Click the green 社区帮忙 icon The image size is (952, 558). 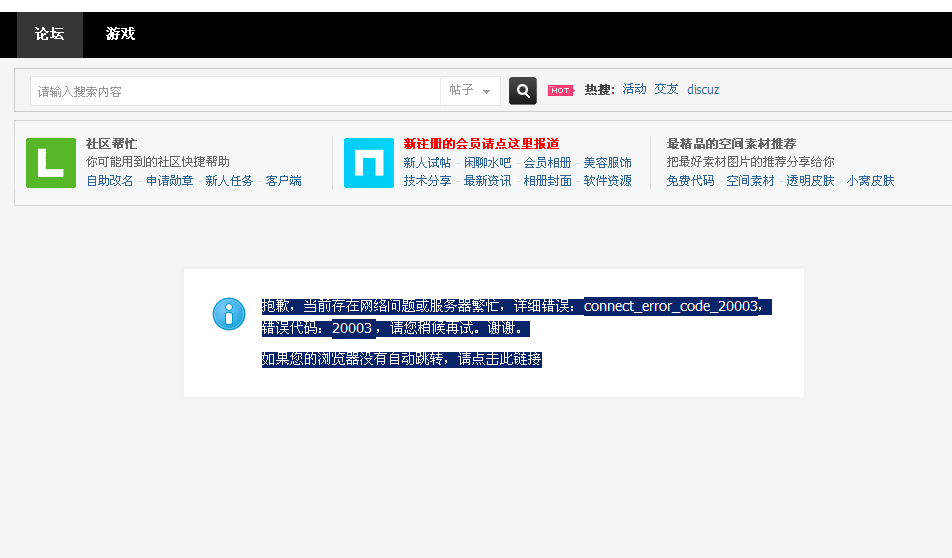point(51,163)
